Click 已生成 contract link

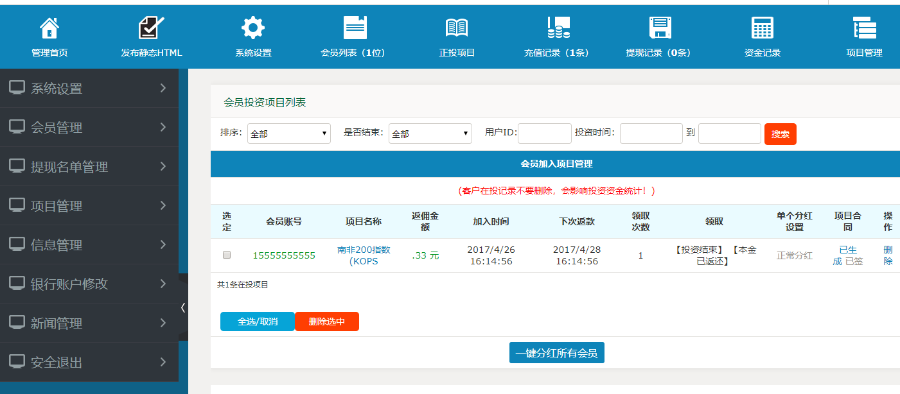click(844, 255)
